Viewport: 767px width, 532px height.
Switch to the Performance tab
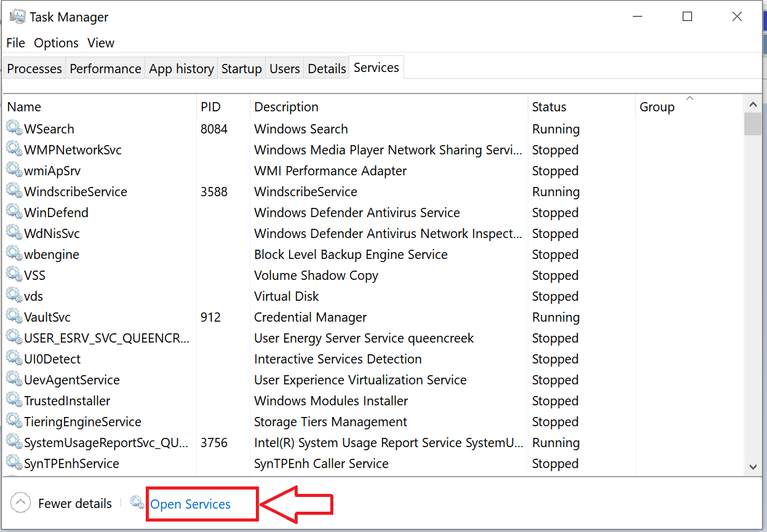pos(105,69)
